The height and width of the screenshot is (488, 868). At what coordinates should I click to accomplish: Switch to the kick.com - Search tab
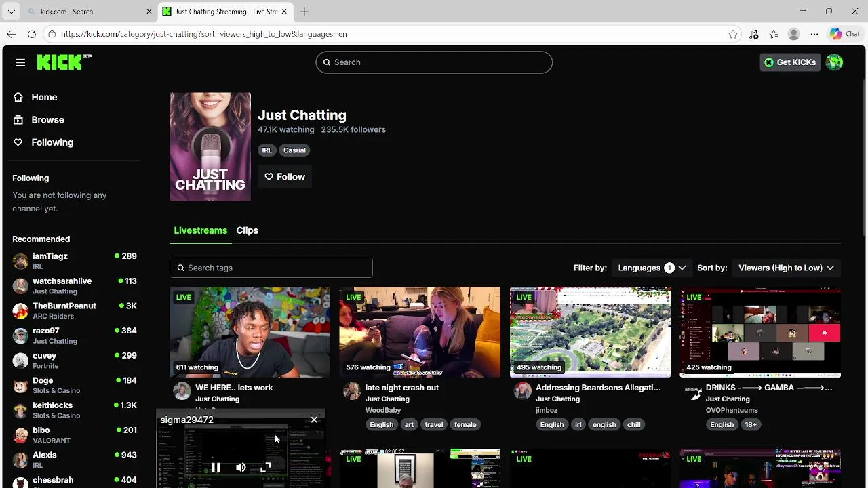click(x=88, y=12)
